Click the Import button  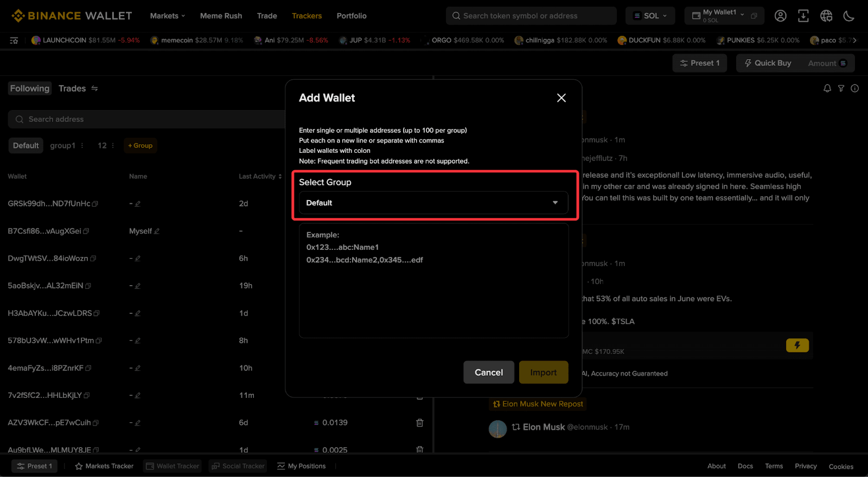(x=544, y=372)
